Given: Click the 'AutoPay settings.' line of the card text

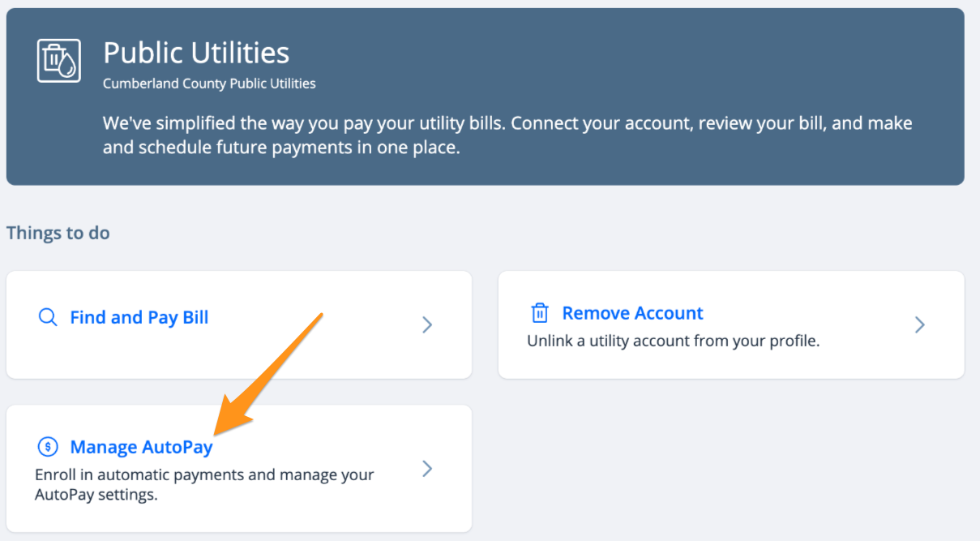Looking at the screenshot, I should coord(96,494).
